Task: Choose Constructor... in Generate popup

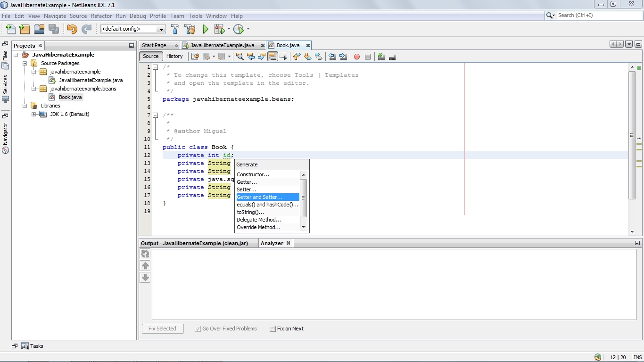Action: click(x=268, y=174)
